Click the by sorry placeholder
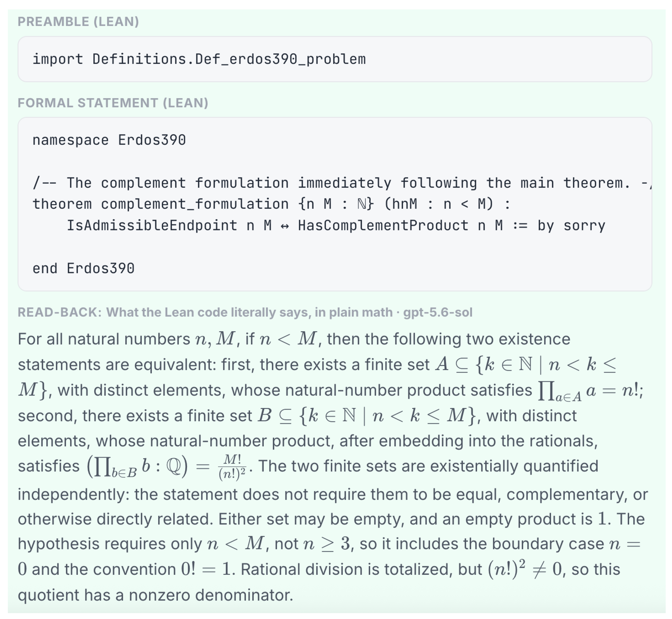672x619 pixels. (x=571, y=226)
